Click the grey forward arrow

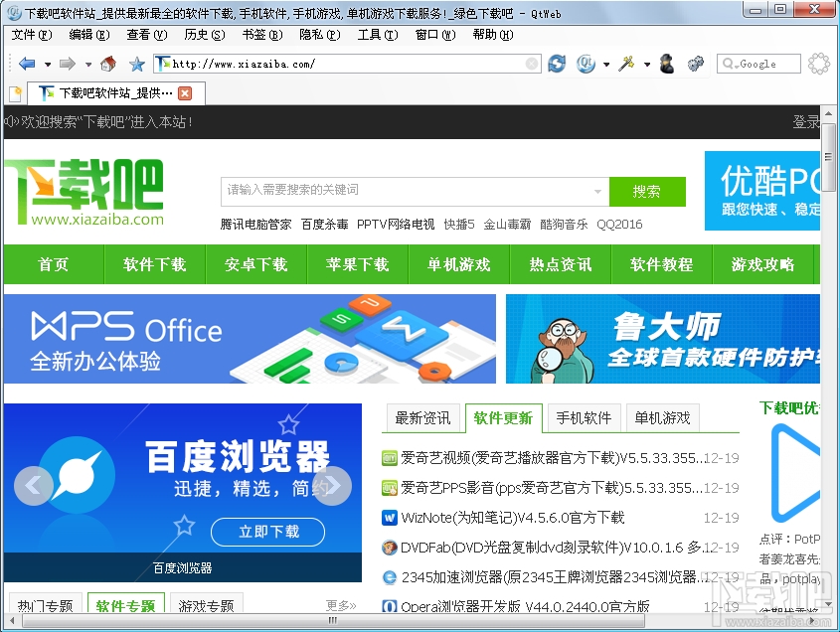(x=67, y=64)
